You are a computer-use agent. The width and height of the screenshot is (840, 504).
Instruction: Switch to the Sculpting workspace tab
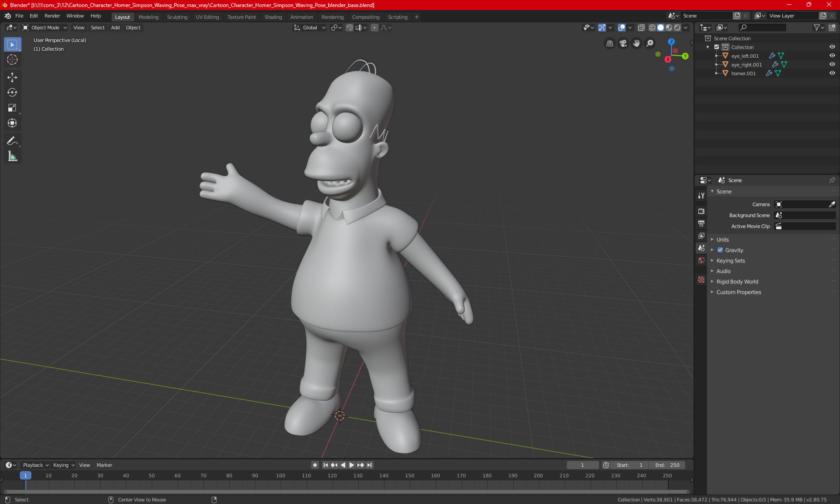(177, 17)
